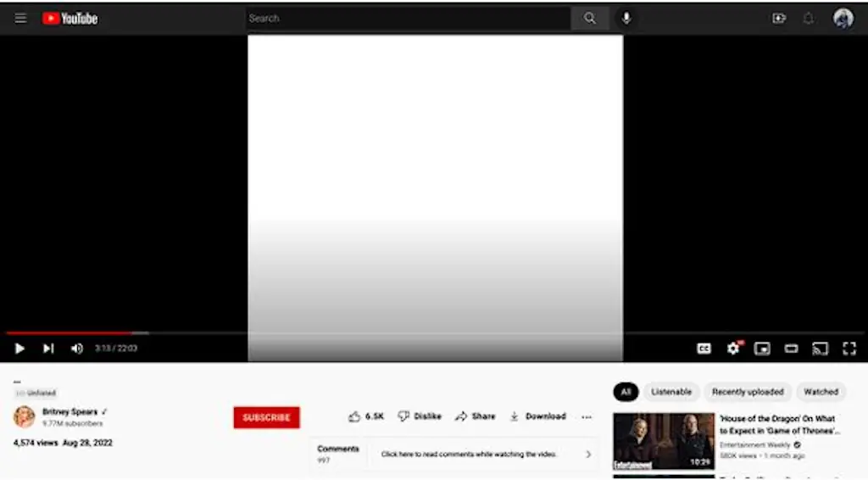
Task: Start voice search with the microphone
Action: tap(626, 18)
